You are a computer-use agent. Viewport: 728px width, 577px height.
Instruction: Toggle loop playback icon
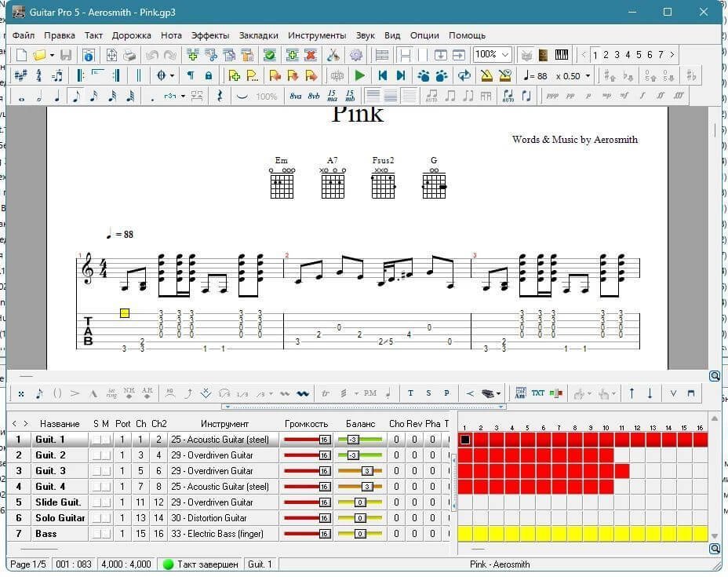click(464, 75)
